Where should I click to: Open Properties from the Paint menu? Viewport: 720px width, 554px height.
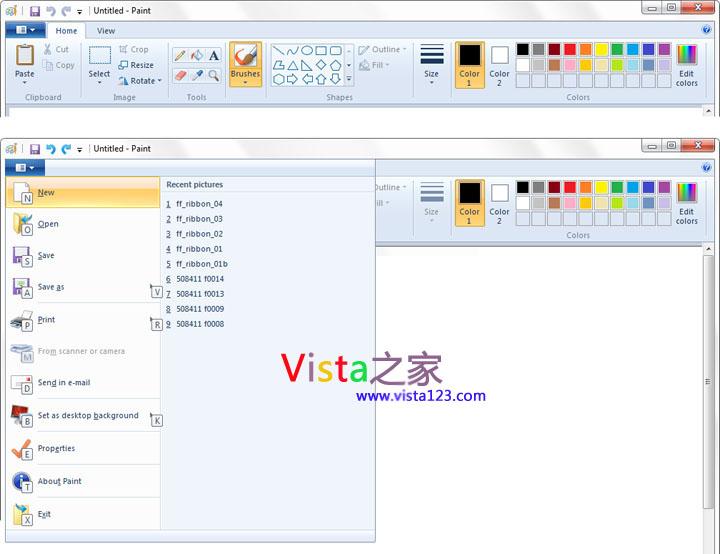pyautogui.click(x=56, y=449)
